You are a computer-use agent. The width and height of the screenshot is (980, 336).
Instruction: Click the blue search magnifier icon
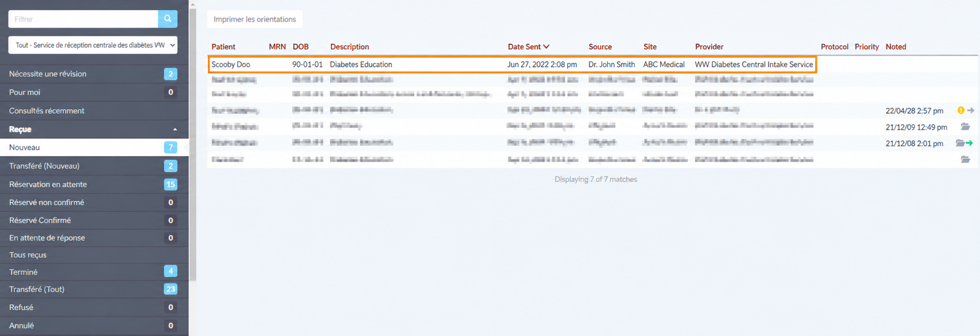click(x=168, y=19)
